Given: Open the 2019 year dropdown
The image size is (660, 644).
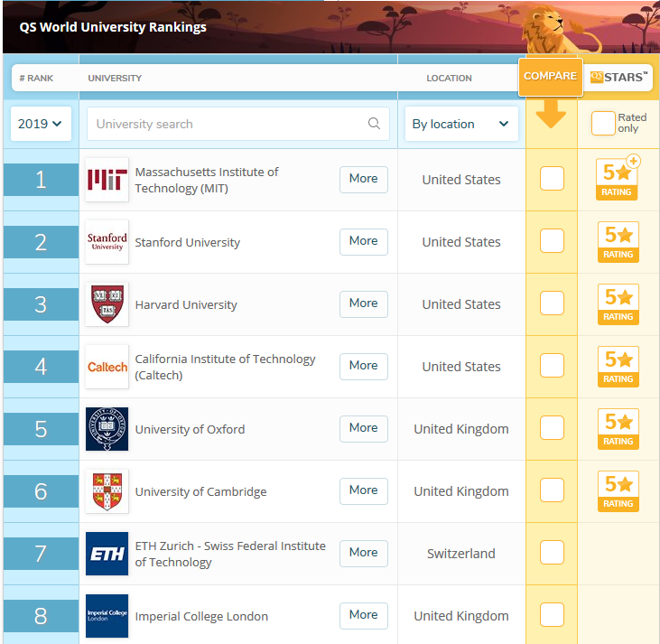Looking at the screenshot, I should (41, 124).
